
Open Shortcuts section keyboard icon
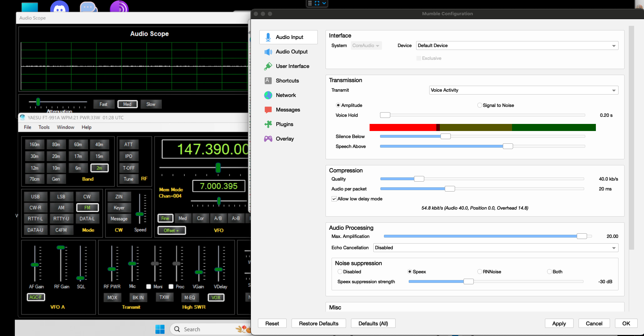pyautogui.click(x=268, y=81)
